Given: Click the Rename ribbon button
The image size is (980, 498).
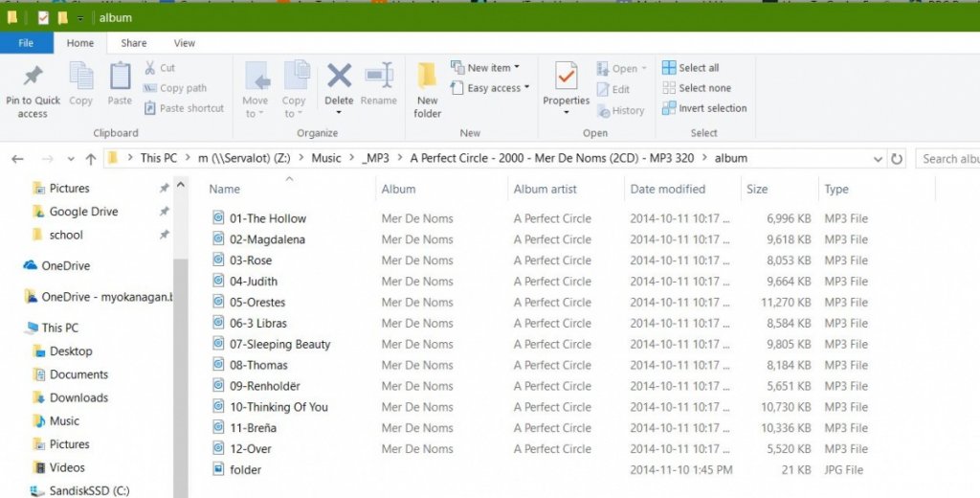Looking at the screenshot, I should point(378,83).
